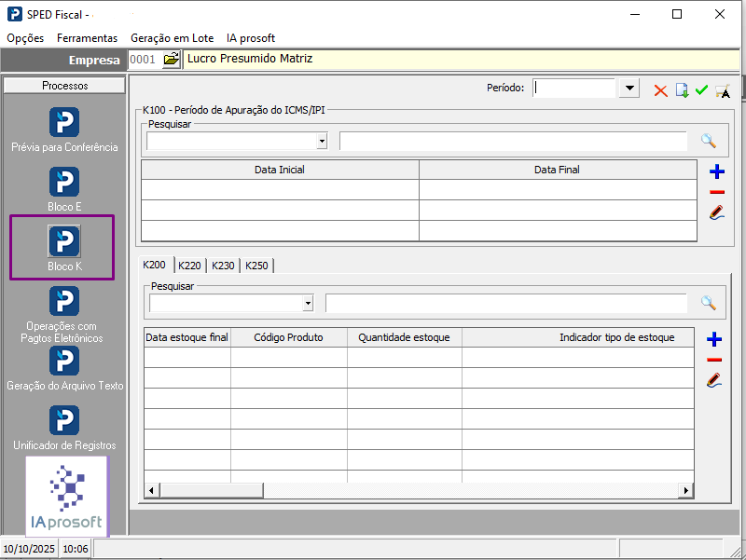Switch to the K220 tab
746x560 pixels.
point(189,266)
